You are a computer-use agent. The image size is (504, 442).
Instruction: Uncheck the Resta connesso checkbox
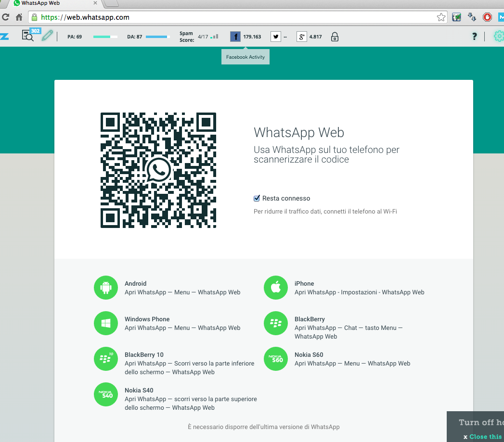[257, 198]
